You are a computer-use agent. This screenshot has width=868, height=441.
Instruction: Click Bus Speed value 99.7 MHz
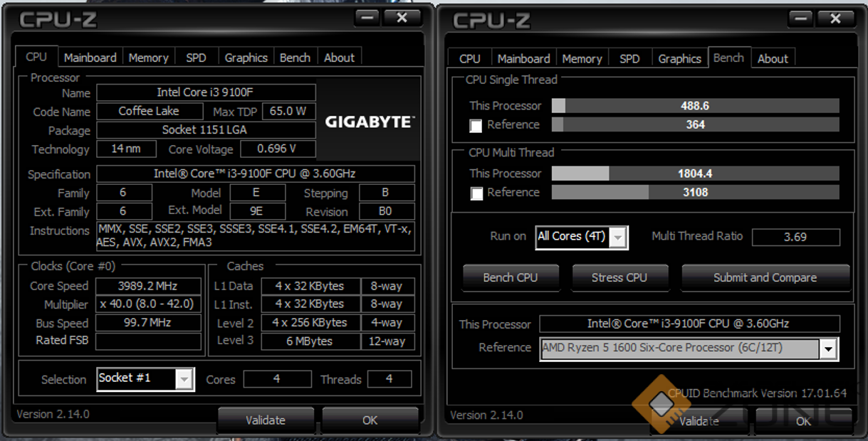coord(150,323)
